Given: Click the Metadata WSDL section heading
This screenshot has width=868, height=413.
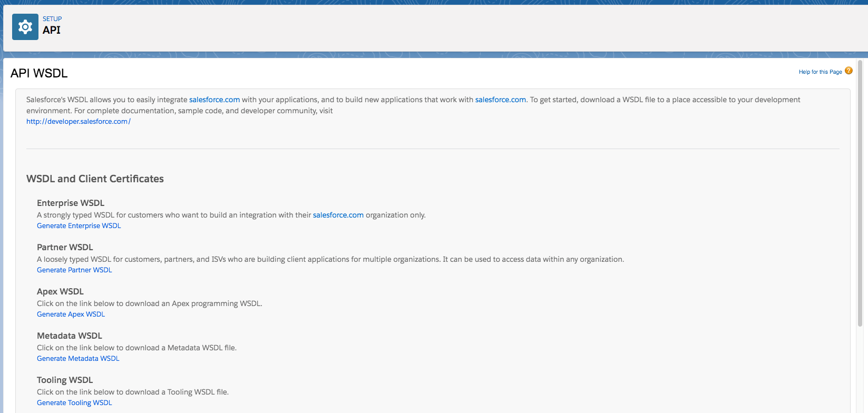Looking at the screenshot, I should [x=70, y=336].
